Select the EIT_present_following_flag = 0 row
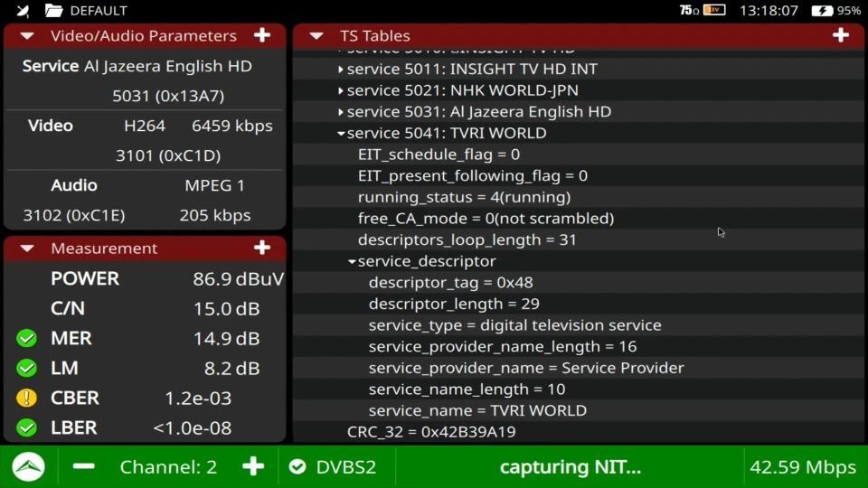The width and height of the screenshot is (868, 488). click(579, 176)
